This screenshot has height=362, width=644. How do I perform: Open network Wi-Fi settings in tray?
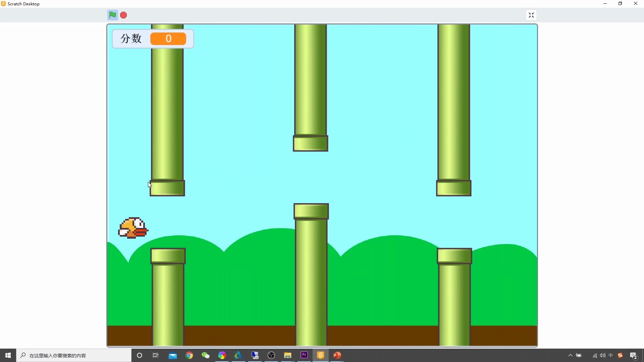click(x=595, y=355)
